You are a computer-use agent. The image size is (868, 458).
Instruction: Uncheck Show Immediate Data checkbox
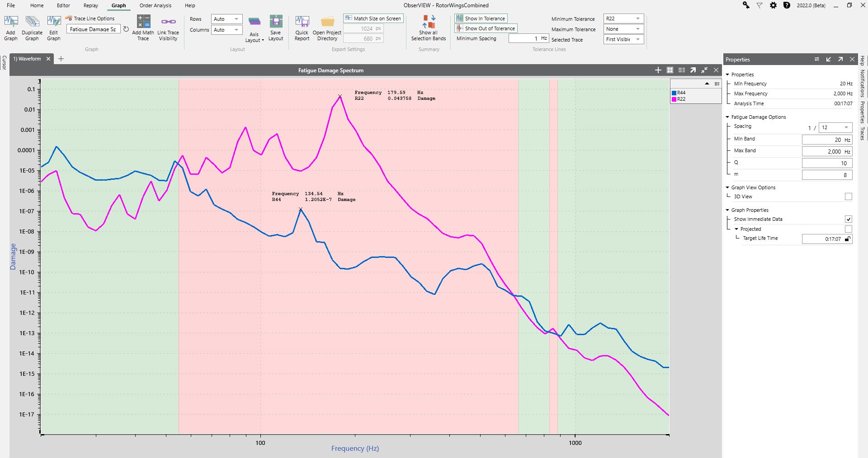[849, 219]
